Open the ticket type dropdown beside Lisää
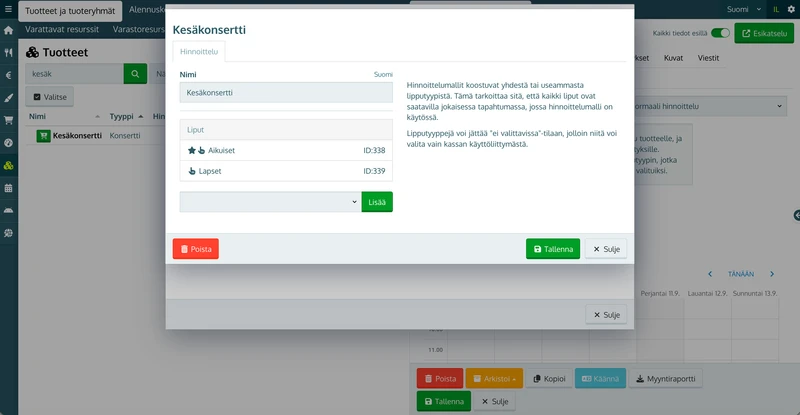The image size is (800, 415). [x=270, y=202]
